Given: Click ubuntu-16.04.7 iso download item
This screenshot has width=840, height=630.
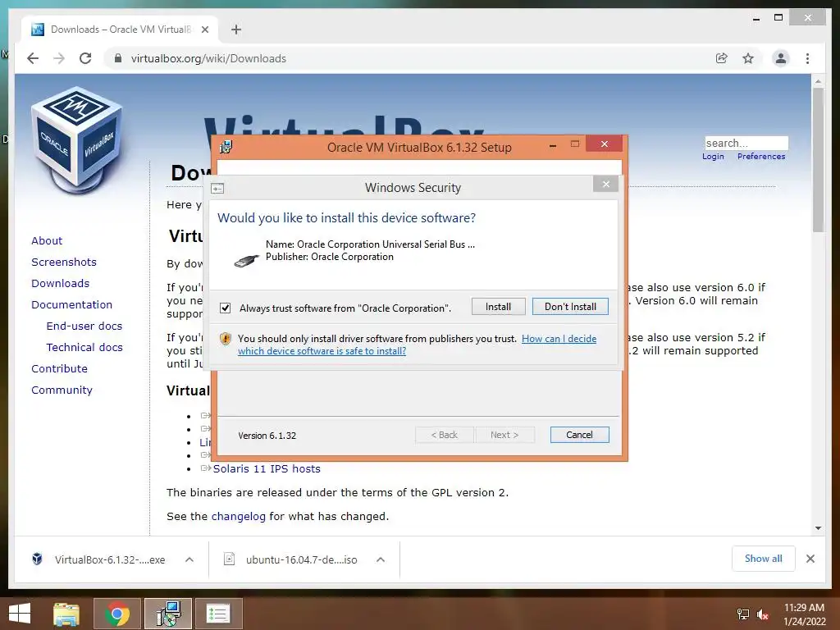Looking at the screenshot, I should pos(301,559).
